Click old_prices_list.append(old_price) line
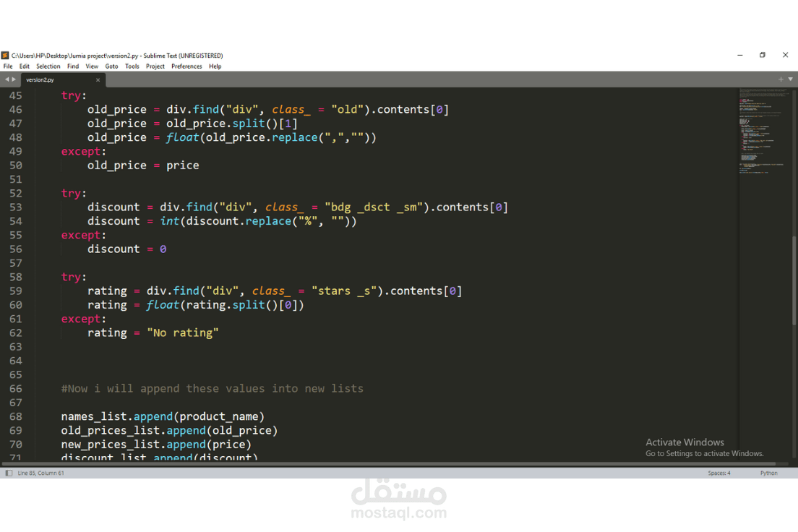Viewport: 798px width, 532px height. [169, 431]
